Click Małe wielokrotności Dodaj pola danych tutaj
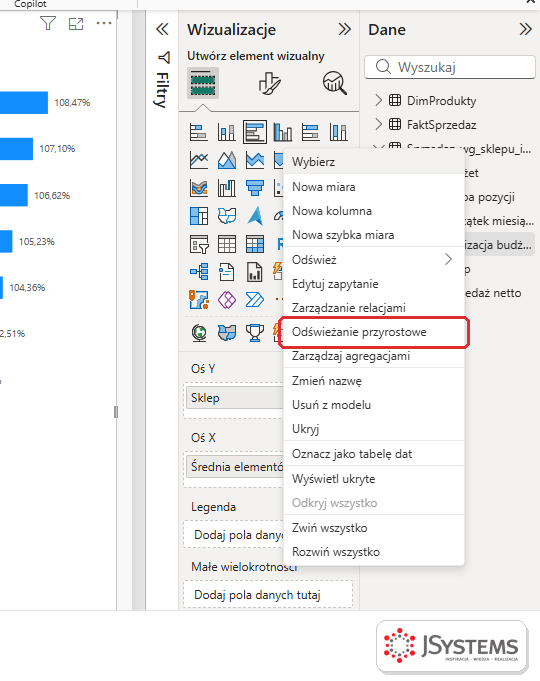 pyautogui.click(x=268, y=595)
